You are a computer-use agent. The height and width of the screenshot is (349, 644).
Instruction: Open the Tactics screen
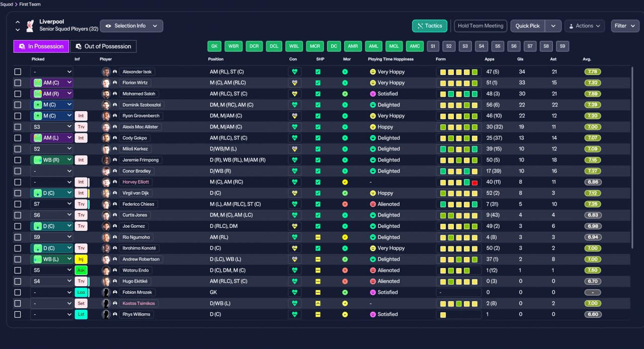pos(429,26)
